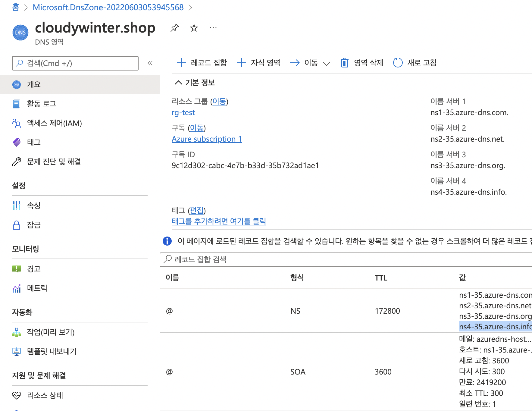The height and width of the screenshot is (411, 532).
Task: Click subscription ID 9c12d302-cabc-4e7b-b33d-35b732ad1ae1
Action: click(x=245, y=165)
